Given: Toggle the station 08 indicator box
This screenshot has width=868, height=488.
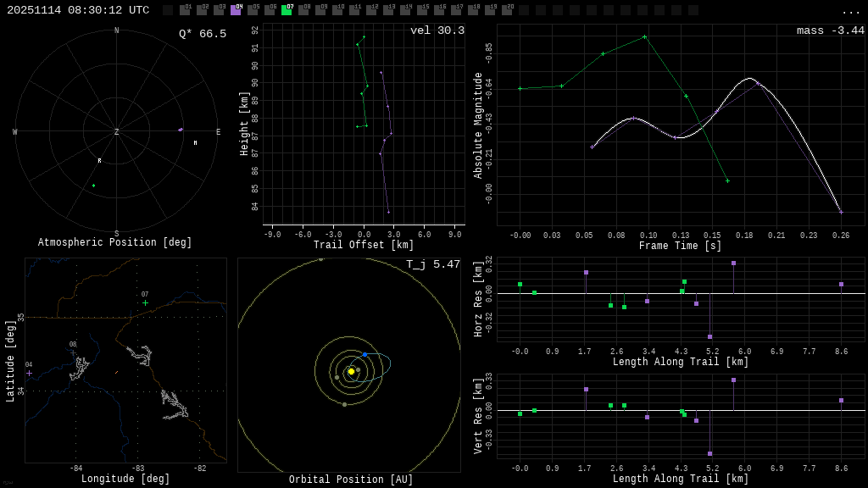Looking at the screenshot, I should (303, 10).
